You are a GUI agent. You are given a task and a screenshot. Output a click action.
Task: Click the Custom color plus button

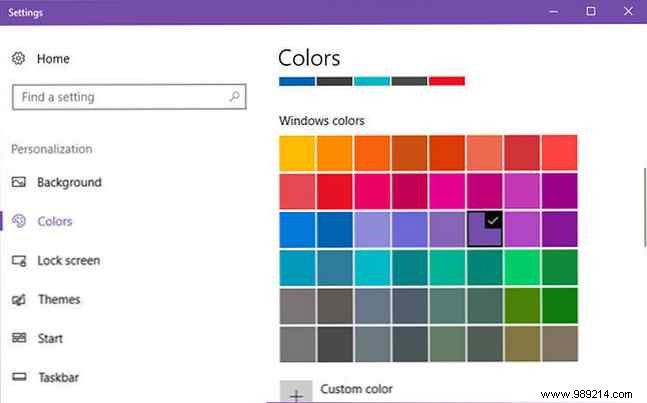pos(296,392)
